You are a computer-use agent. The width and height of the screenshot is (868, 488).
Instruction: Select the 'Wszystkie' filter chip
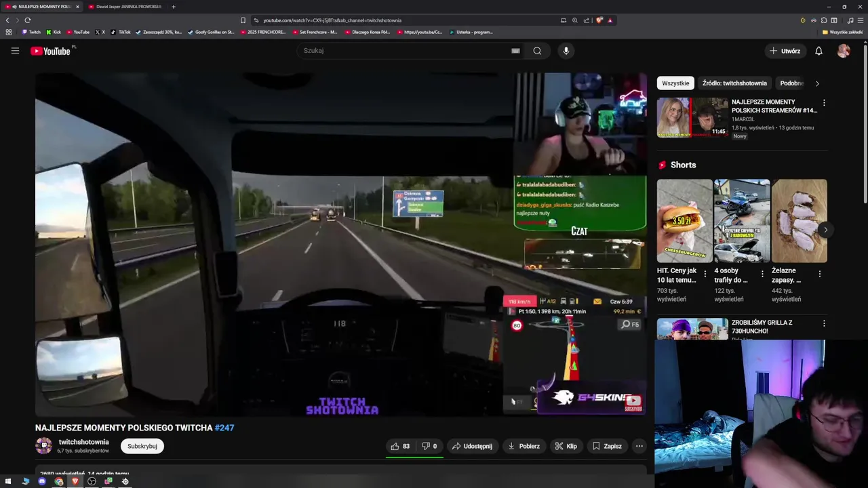click(x=675, y=83)
